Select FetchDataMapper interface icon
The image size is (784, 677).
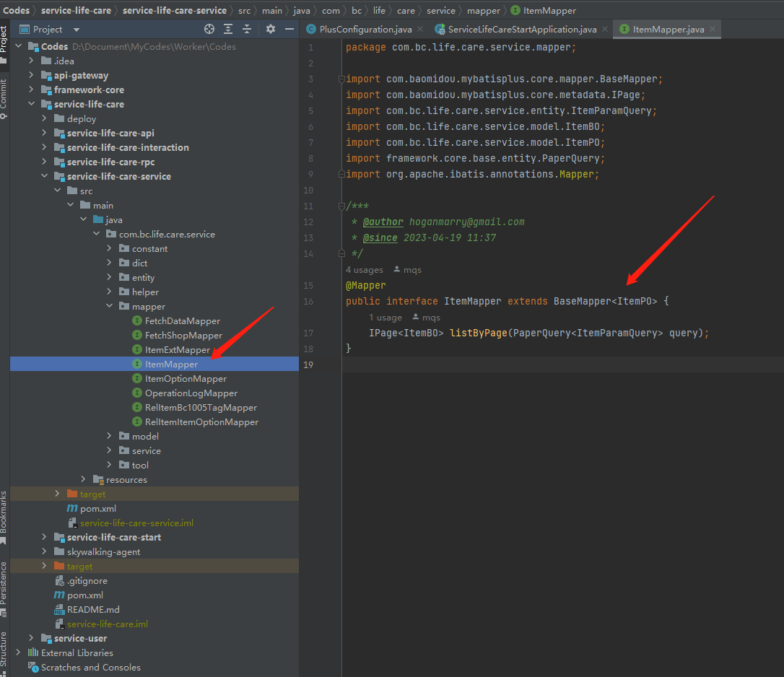(137, 320)
